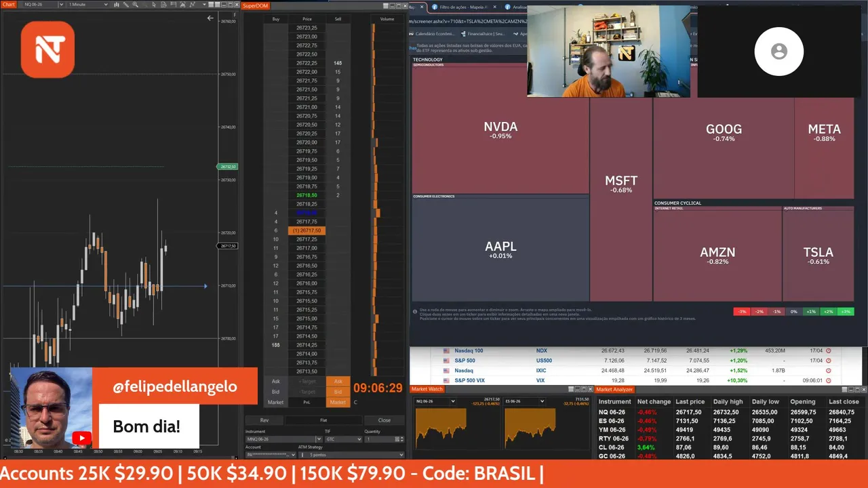This screenshot has height=488, width=868.
Task: Click the US flag beside S&P 500
Action: coord(446,361)
